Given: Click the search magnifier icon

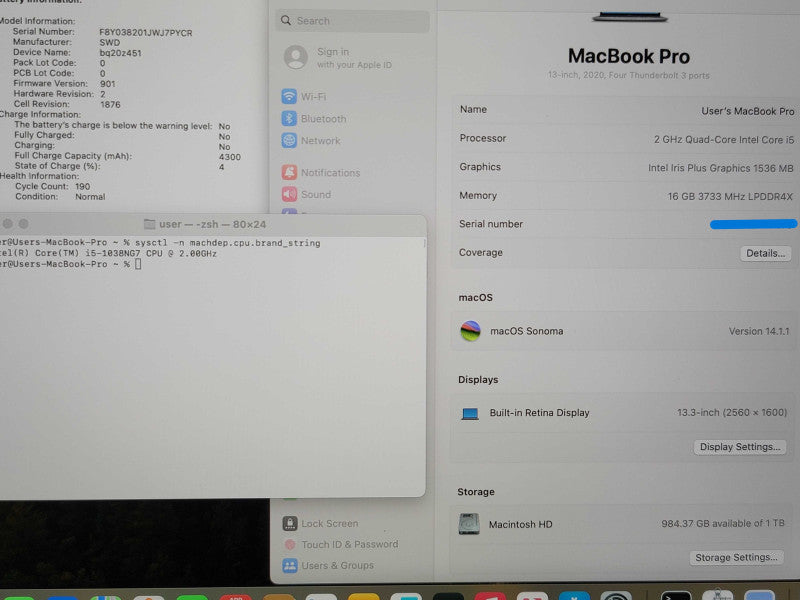Looking at the screenshot, I should [x=286, y=20].
